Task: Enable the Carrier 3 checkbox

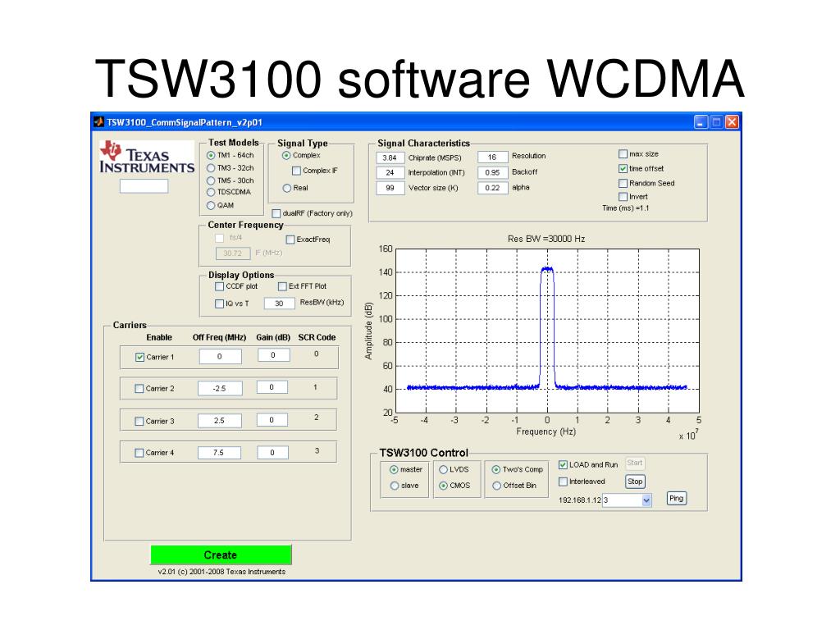Action: [139, 422]
